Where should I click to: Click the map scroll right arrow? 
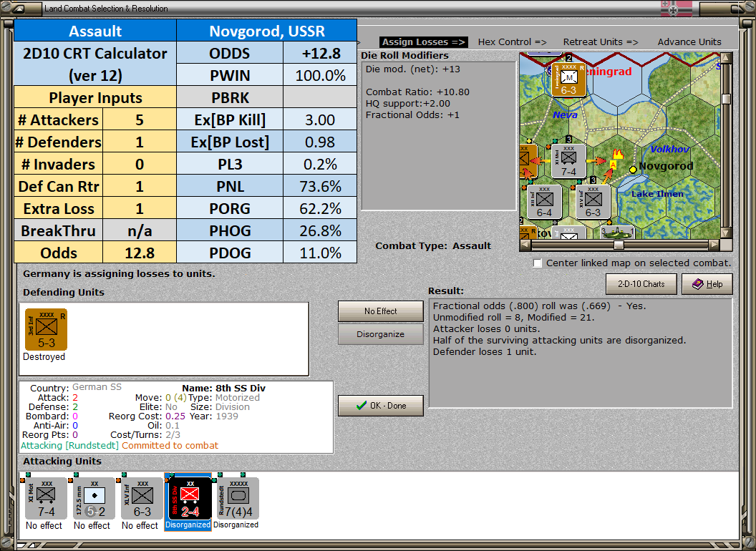714,245
